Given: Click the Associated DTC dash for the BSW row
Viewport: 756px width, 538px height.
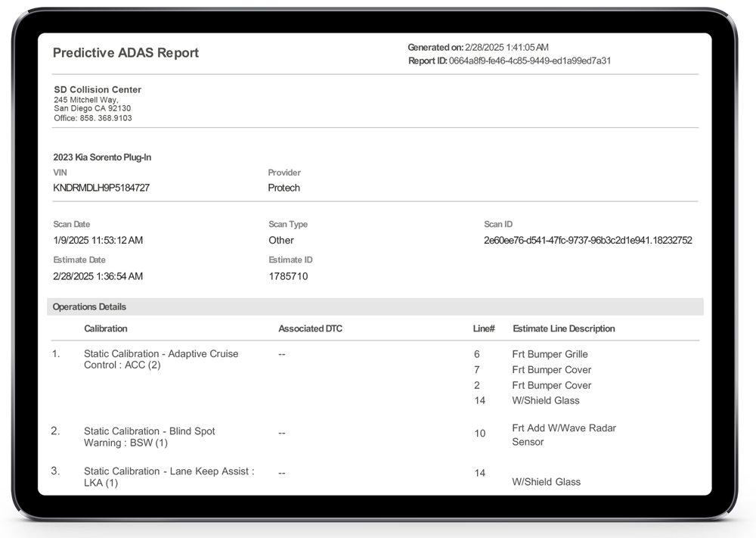Looking at the screenshot, I should tap(282, 433).
